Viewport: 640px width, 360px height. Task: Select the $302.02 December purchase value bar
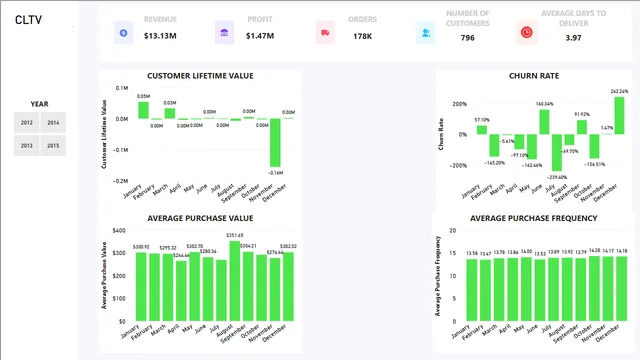[x=288, y=287]
